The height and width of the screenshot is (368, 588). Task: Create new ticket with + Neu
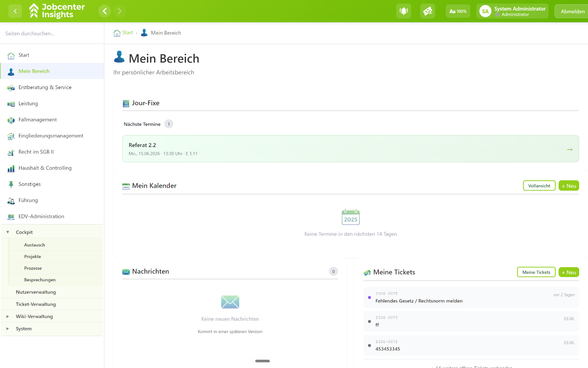click(x=569, y=272)
